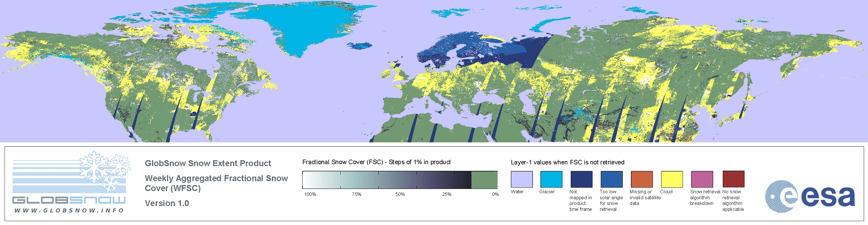Click the 'Glacier' legend label
This screenshot has width=868, height=225.
pos(546,192)
